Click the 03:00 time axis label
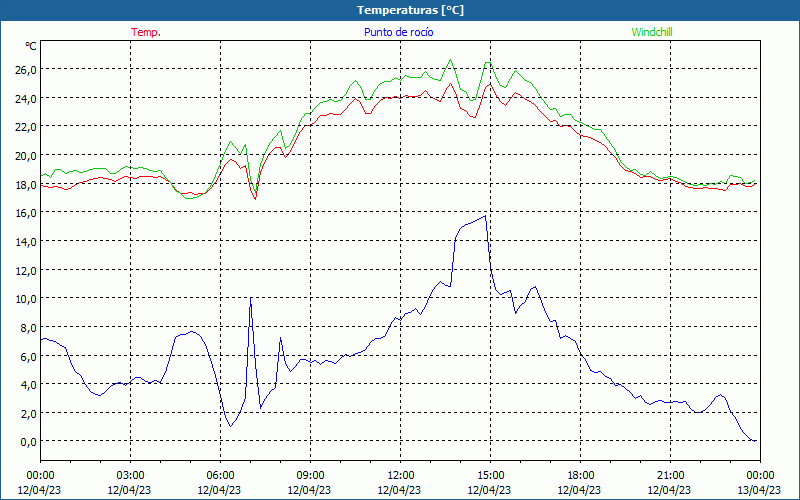 click(130, 476)
